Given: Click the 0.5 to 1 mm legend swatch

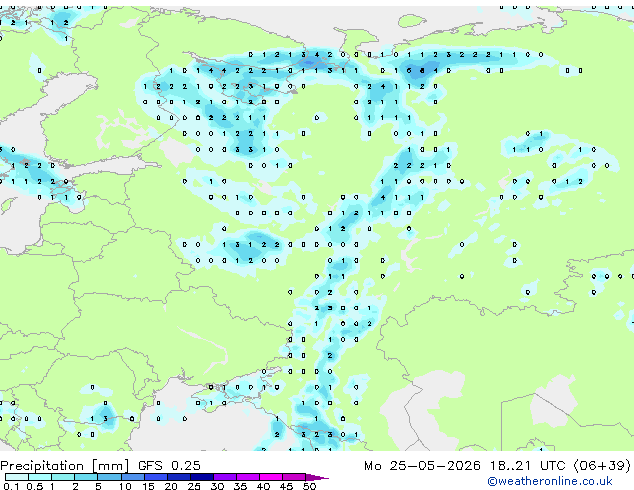Looking at the screenshot, I should [x=40, y=477].
